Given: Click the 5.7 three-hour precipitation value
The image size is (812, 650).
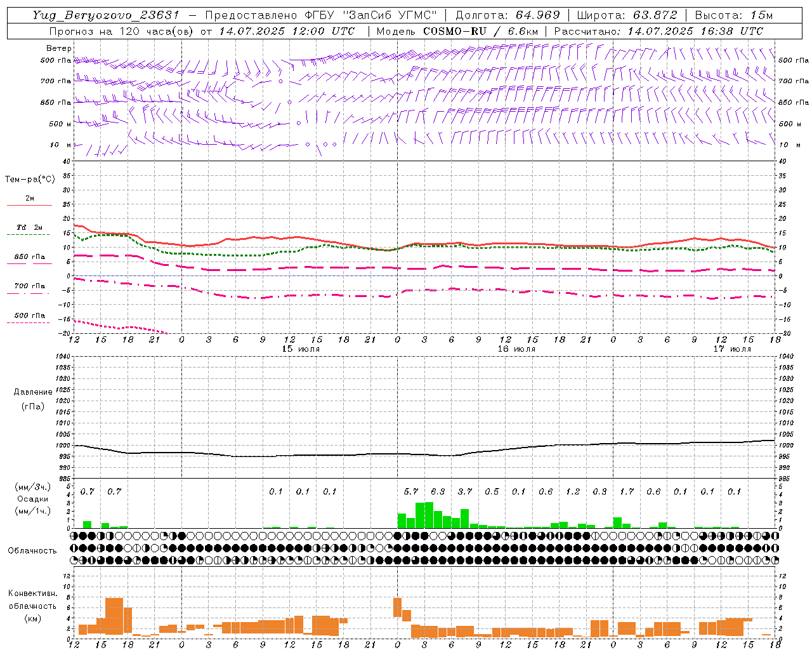Looking at the screenshot, I should click(411, 491).
